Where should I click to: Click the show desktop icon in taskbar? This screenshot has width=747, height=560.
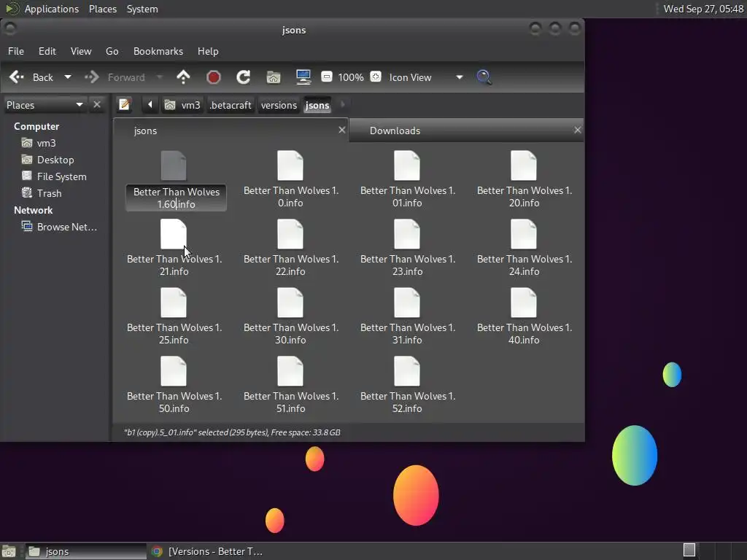pyautogui.click(x=9, y=551)
